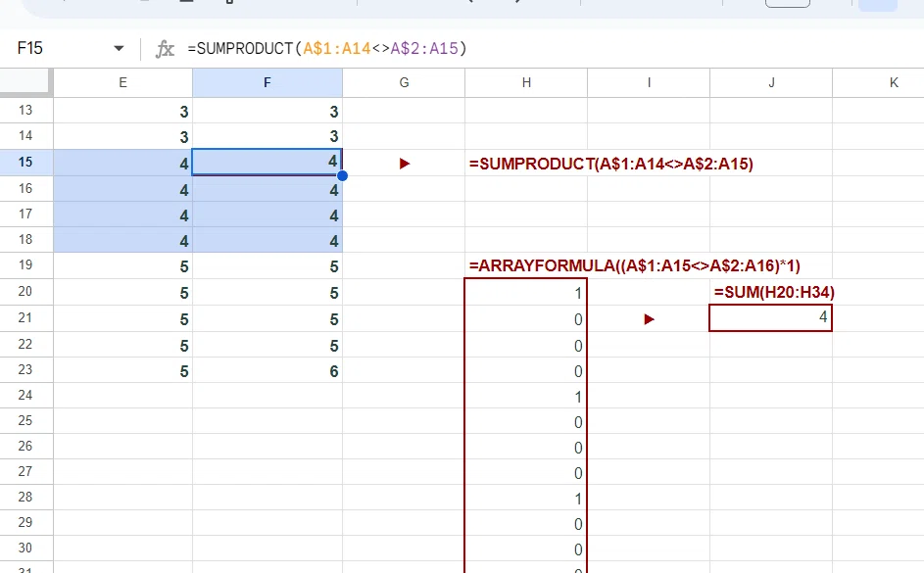The width and height of the screenshot is (924, 573).
Task: Select cell F23 containing 6
Action: pos(267,370)
